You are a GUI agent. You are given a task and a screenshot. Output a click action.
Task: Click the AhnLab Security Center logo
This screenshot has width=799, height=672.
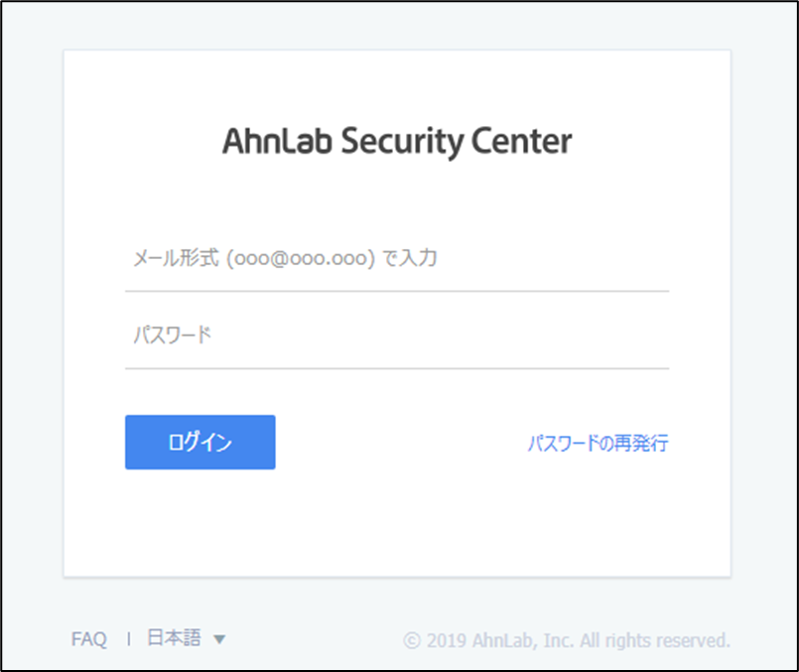pos(399,142)
